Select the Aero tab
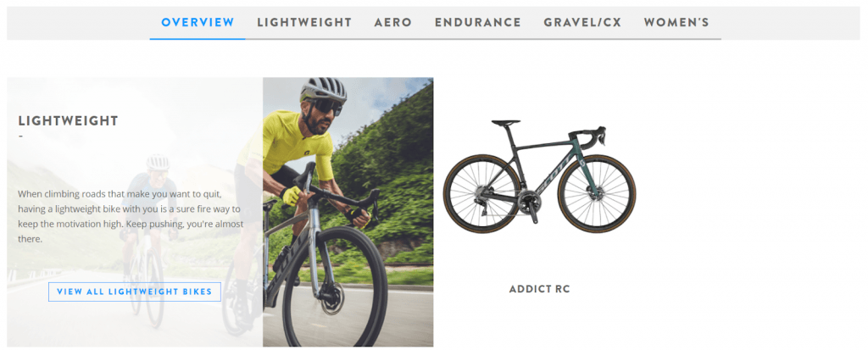 (x=393, y=23)
